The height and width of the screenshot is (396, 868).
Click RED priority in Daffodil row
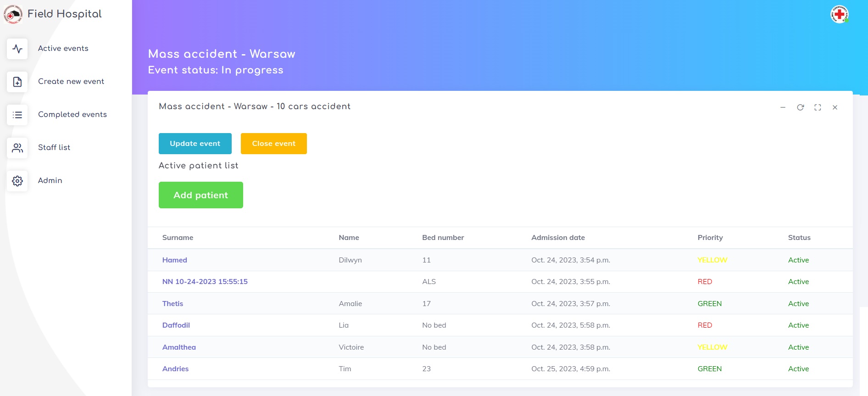coord(705,325)
